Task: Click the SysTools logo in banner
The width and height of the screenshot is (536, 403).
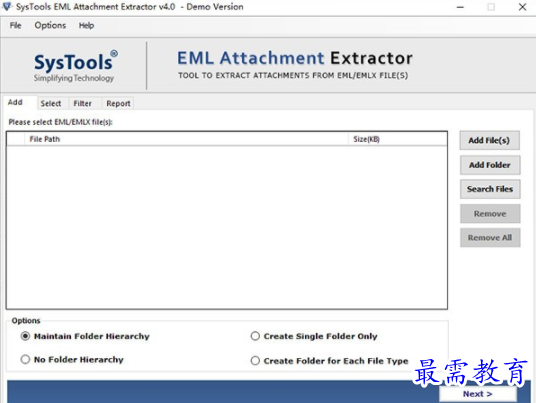Action: pyautogui.click(x=76, y=66)
